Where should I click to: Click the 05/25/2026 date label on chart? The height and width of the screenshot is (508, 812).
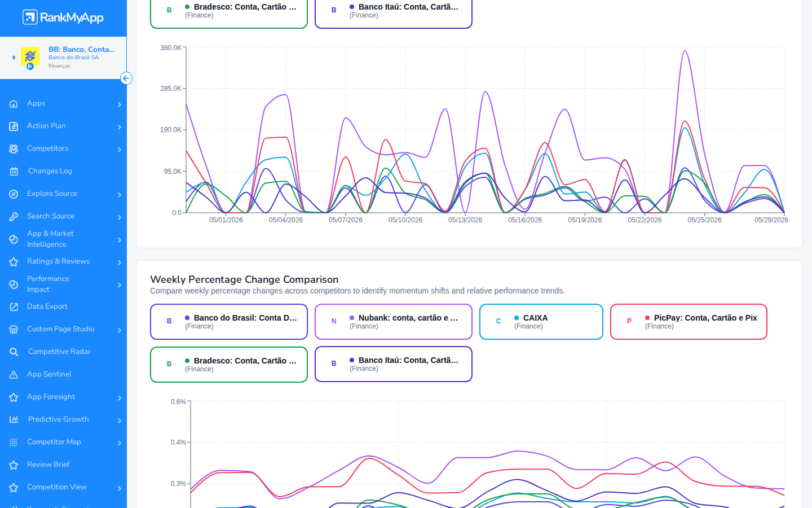704,220
